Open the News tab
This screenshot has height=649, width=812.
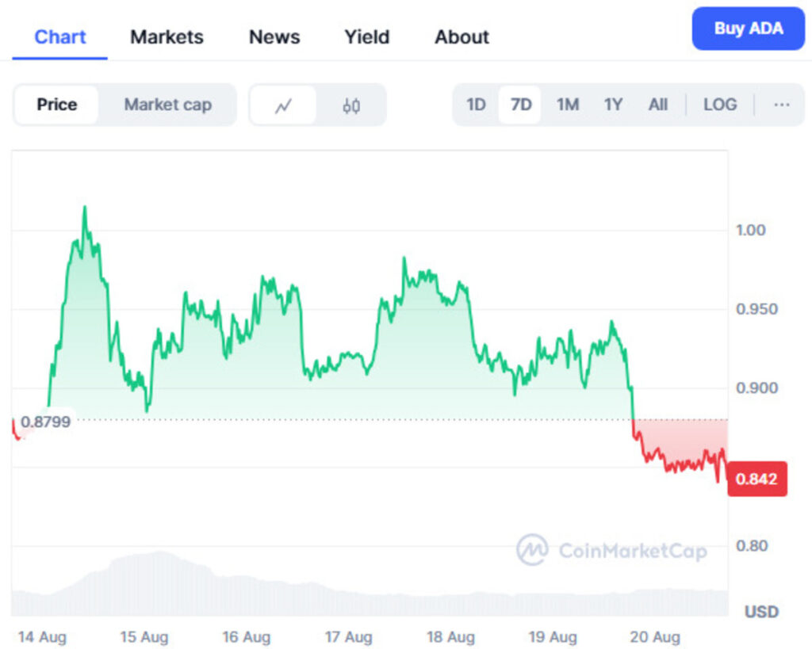[x=274, y=36]
